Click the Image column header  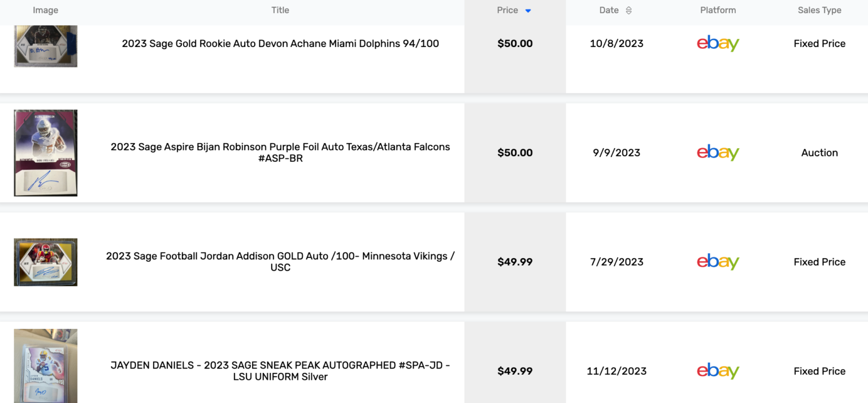46,10
